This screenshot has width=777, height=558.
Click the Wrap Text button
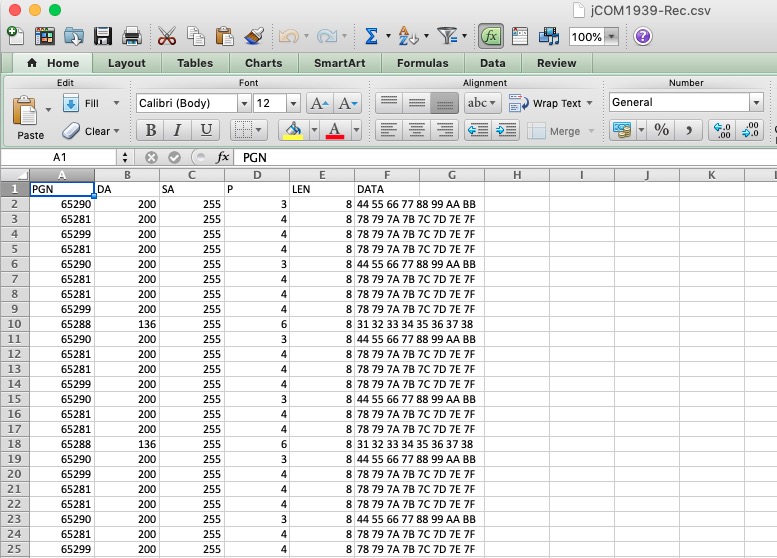tap(546, 103)
